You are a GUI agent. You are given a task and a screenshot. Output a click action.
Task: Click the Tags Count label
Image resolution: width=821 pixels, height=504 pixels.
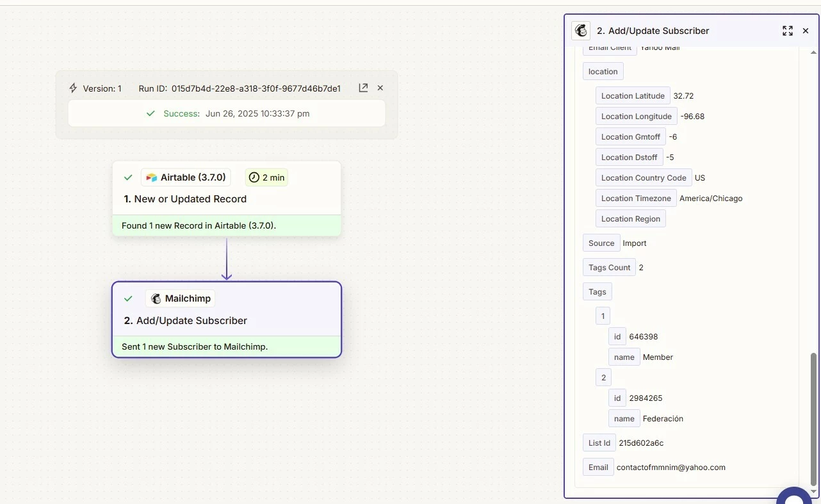(610, 267)
